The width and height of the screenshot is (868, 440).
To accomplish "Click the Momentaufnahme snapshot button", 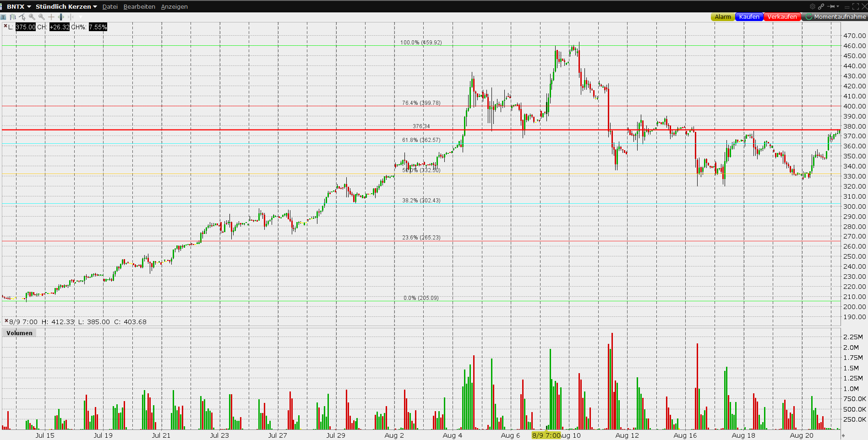I will (835, 17).
